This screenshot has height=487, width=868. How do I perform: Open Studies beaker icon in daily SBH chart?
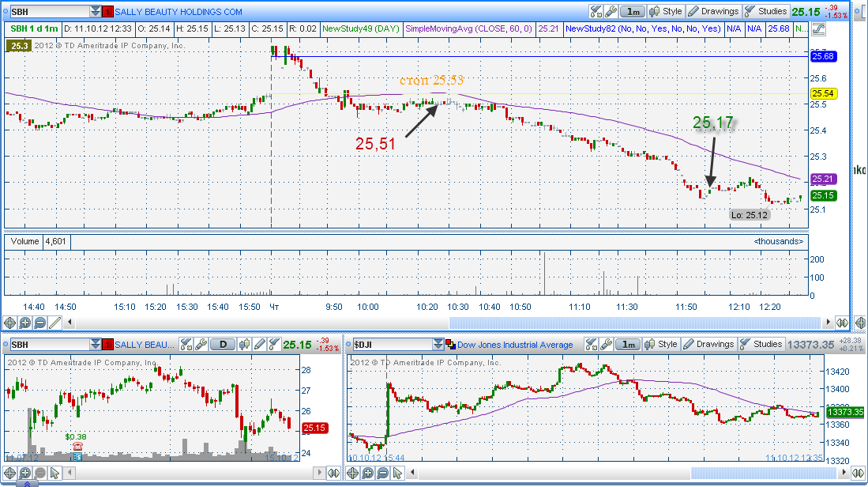274,345
